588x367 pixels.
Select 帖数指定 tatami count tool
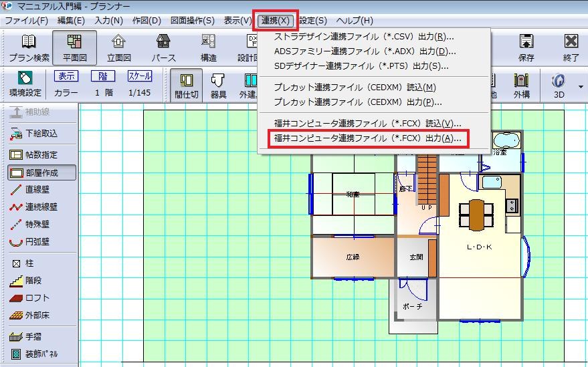click(x=33, y=154)
